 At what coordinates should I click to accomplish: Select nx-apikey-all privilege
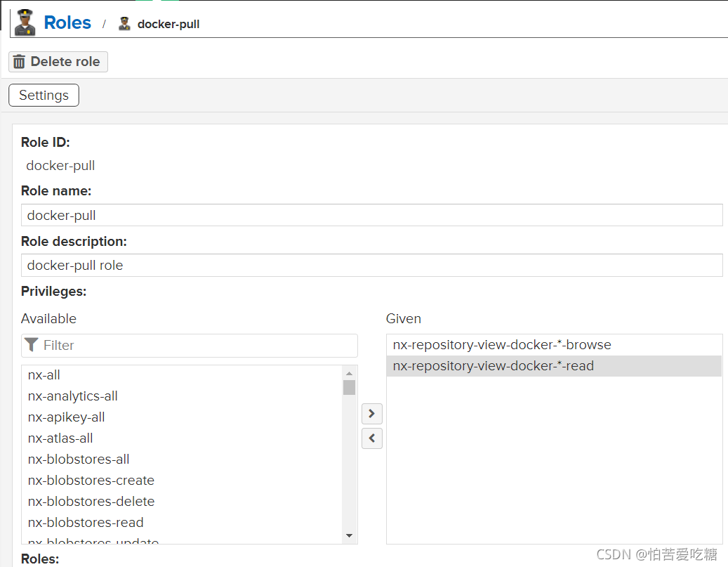pos(182,417)
